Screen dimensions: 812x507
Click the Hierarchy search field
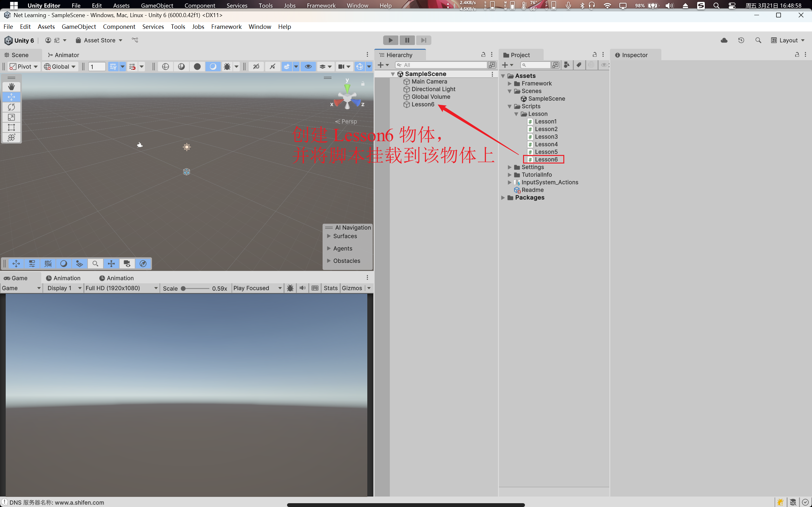pyautogui.click(x=443, y=65)
